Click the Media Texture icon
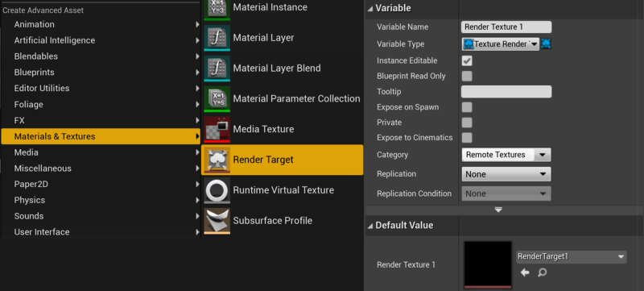Viewport: 644px width, 291px height. 217,129
